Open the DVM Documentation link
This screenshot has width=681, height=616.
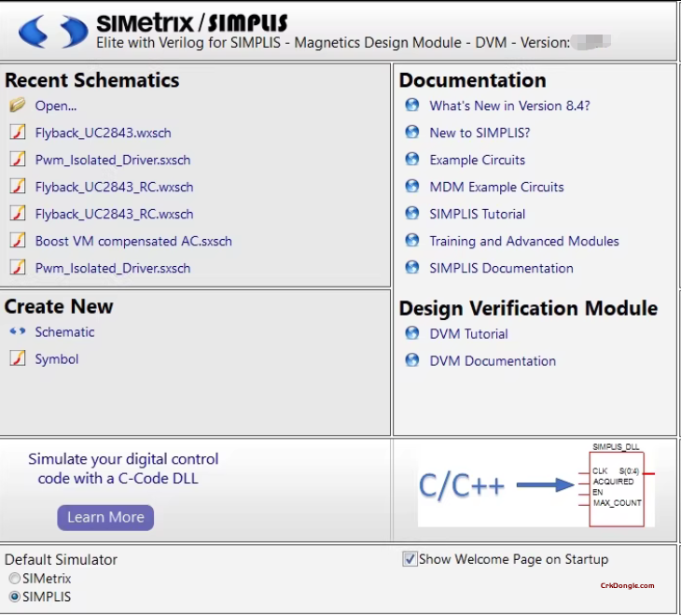click(493, 360)
